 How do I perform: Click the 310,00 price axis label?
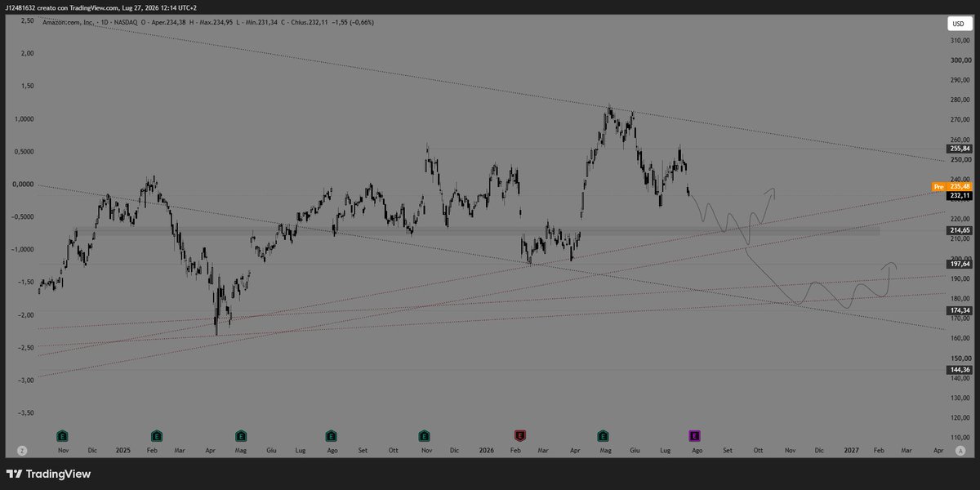[x=959, y=40]
